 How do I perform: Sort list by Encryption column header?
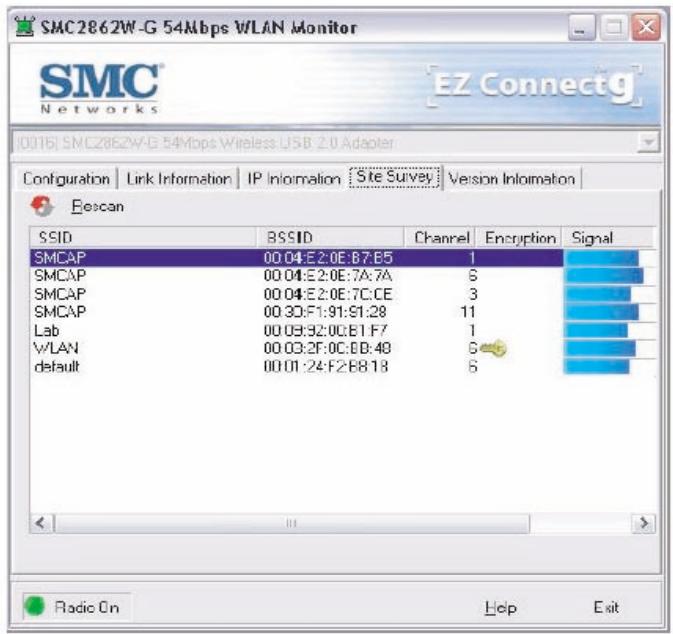(519, 237)
